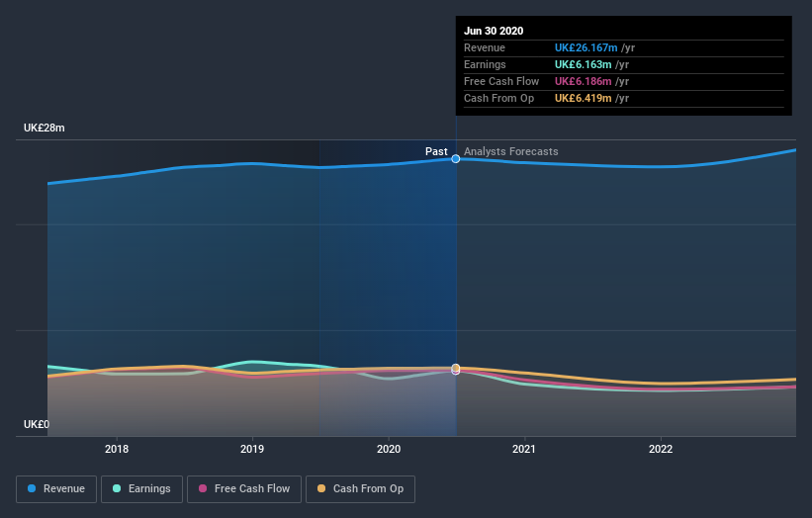This screenshot has height=518, width=812.
Task: Click the orange Cash From Op data point marker
Action: [x=456, y=368]
